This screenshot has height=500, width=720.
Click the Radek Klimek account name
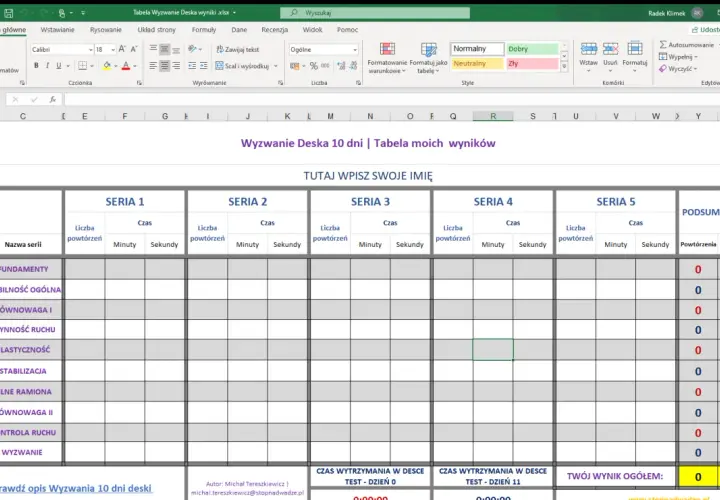click(x=666, y=13)
